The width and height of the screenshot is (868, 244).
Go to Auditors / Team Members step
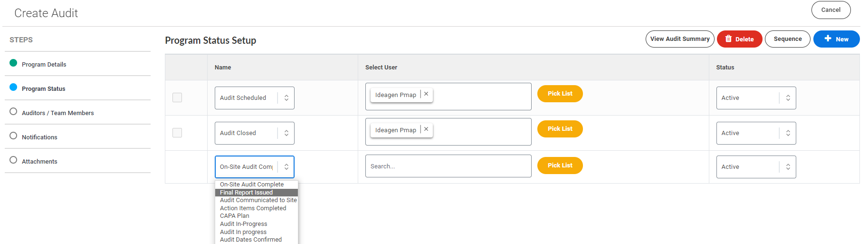(57, 113)
